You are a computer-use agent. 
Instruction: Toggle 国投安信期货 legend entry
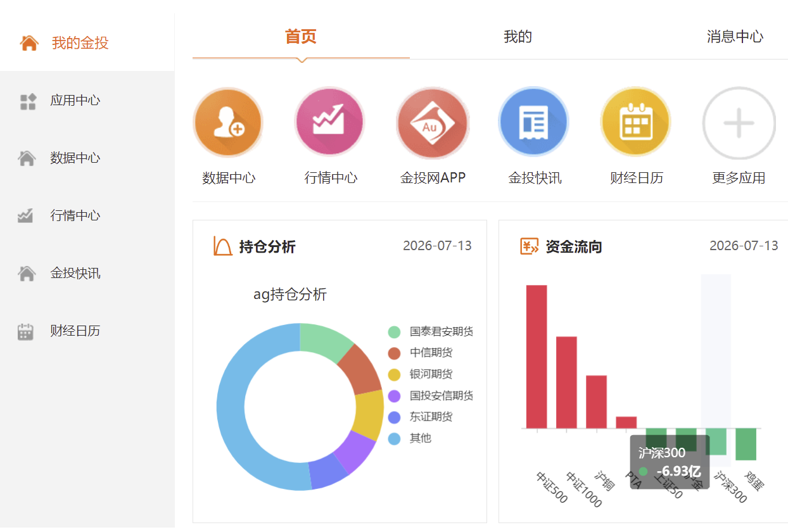tap(430, 396)
